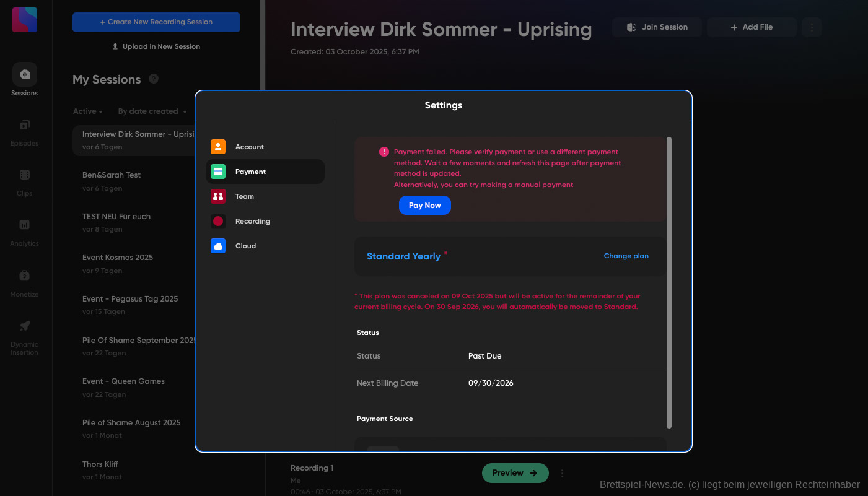Image resolution: width=868 pixels, height=496 pixels.
Task: Click the app logo in the top-left corner
Action: click(24, 19)
